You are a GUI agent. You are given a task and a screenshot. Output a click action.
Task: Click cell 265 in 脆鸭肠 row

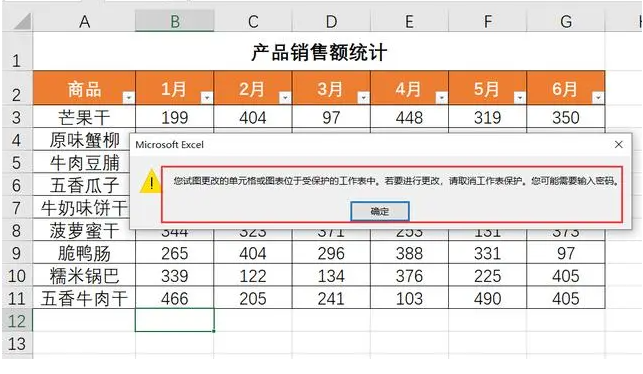pyautogui.click(x=175, y=253)
